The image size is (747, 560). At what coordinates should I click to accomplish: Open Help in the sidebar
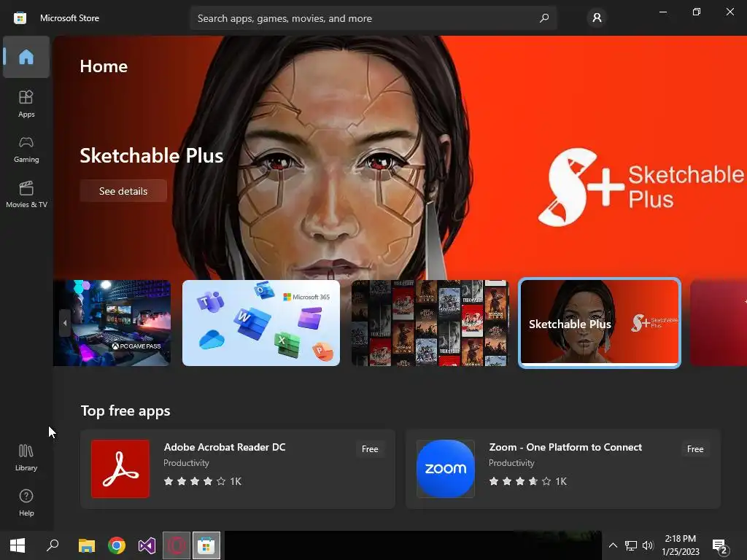click(x=26, y=503)
